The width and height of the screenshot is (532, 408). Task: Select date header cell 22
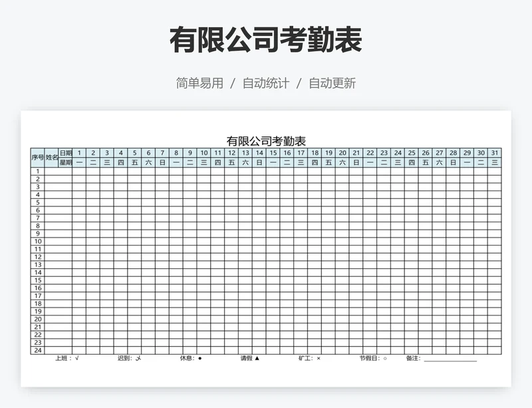pyautogui.click(x=370, y=153)
